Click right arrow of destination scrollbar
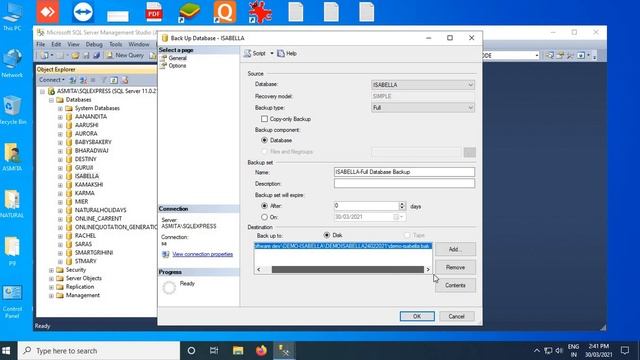The image size is (640, 360). pos(428,269)
